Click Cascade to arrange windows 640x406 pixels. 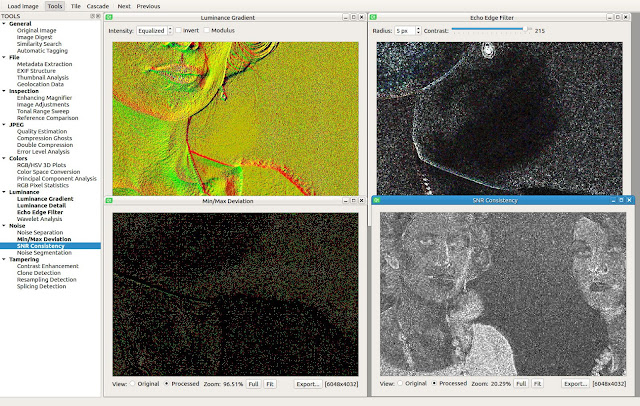[x=98, y=6]
